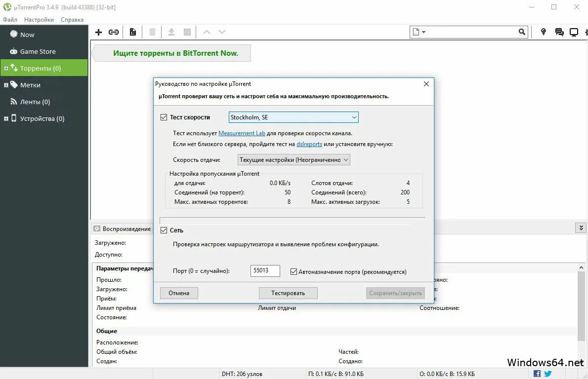Click the Отмена button
This screenshot has height=379, width=588.
(179, 293)
